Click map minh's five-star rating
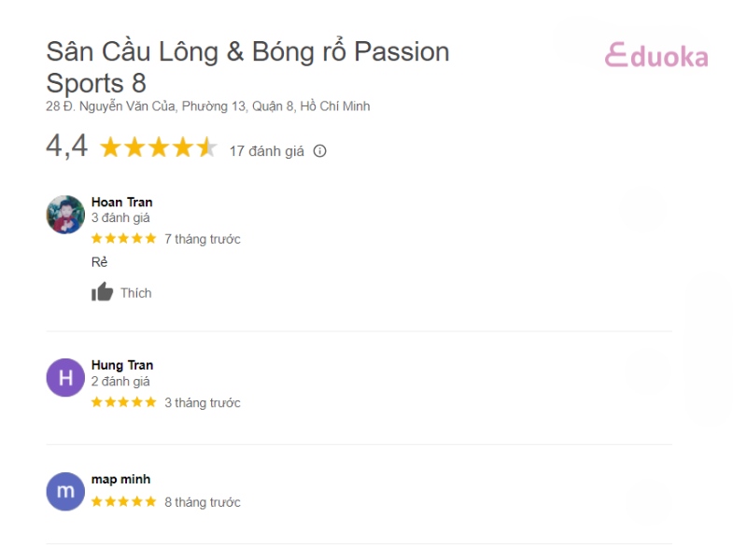 (x=123, y=502)
